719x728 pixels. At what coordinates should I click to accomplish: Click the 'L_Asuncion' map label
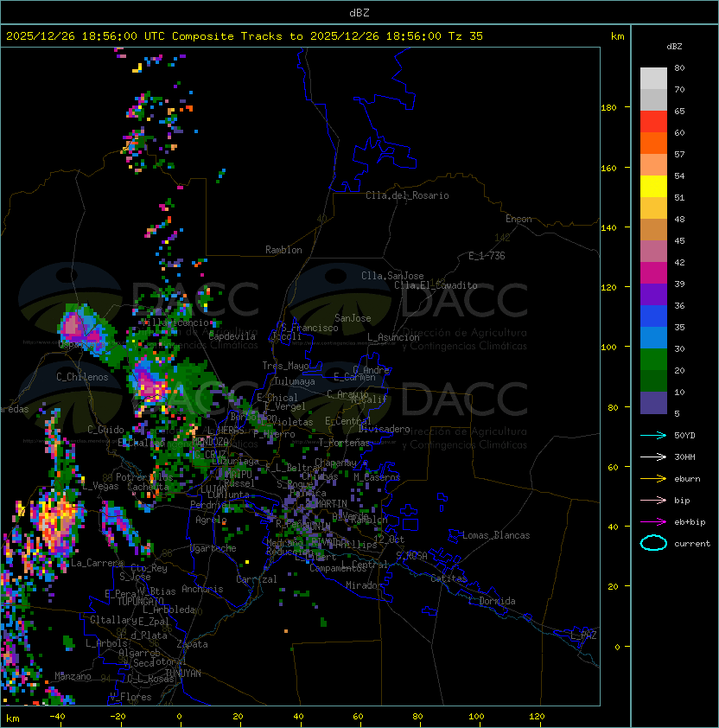[393, 337]
